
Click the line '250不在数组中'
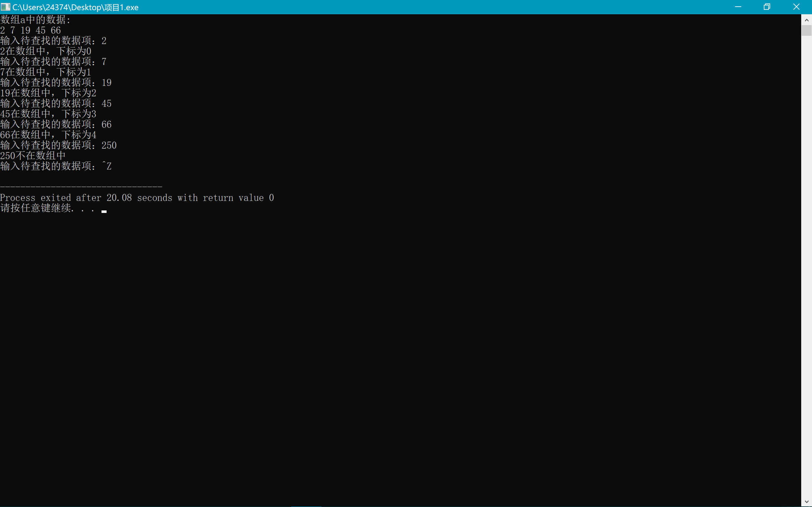pyautogui.click(x=33, y=156)
